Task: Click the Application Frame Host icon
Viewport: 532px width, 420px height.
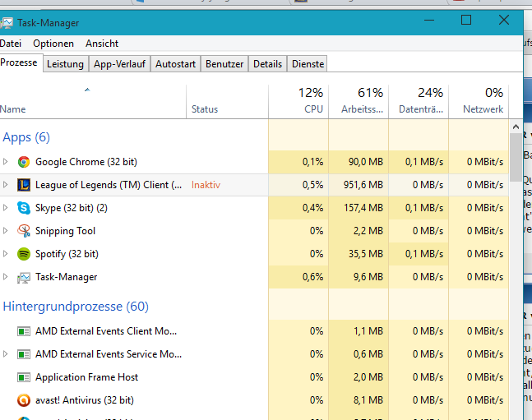Action: coord(24,377)
